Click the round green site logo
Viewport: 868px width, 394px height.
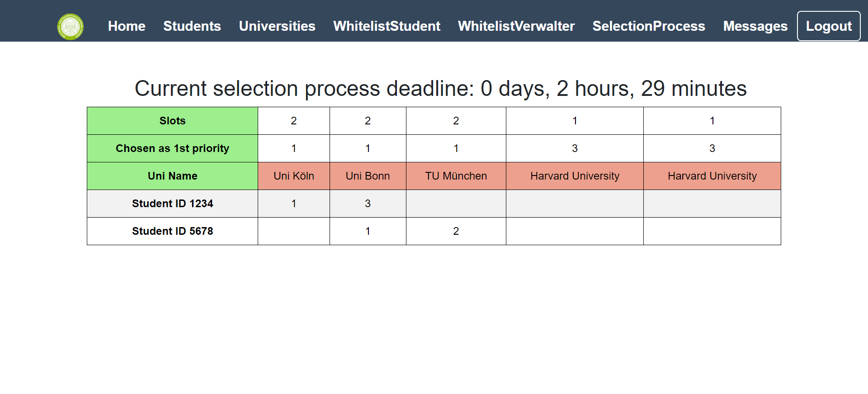pos(71,27)
